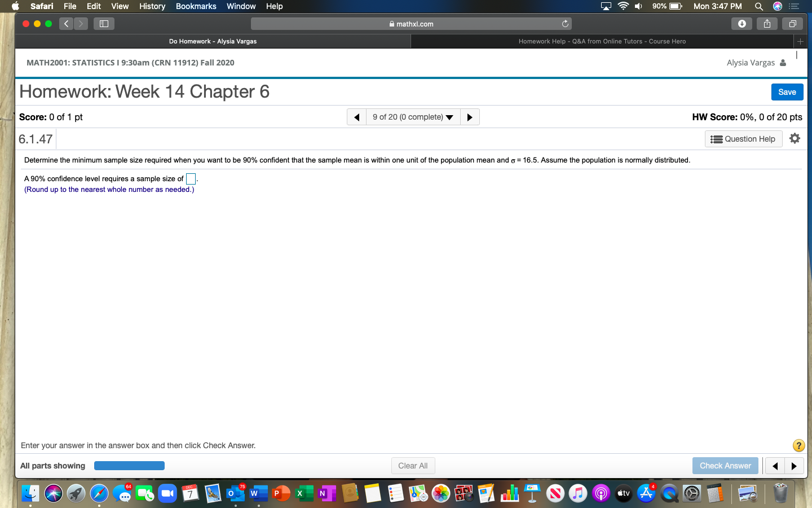Open the question settings gear icon
812x508 pixels.
click(x=795, y=138)
